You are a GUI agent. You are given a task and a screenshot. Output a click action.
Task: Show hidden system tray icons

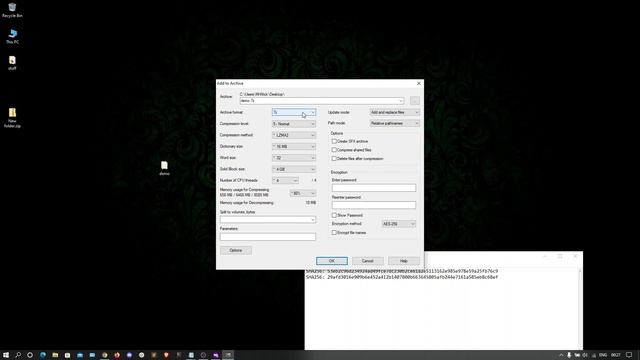(561, 355)
